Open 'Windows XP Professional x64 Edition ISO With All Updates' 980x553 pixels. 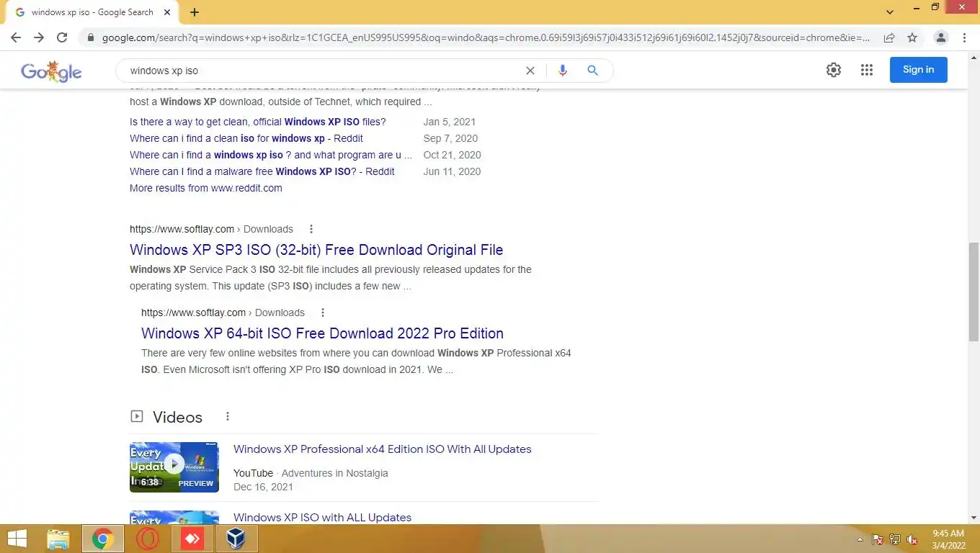[x=383, y=449]
